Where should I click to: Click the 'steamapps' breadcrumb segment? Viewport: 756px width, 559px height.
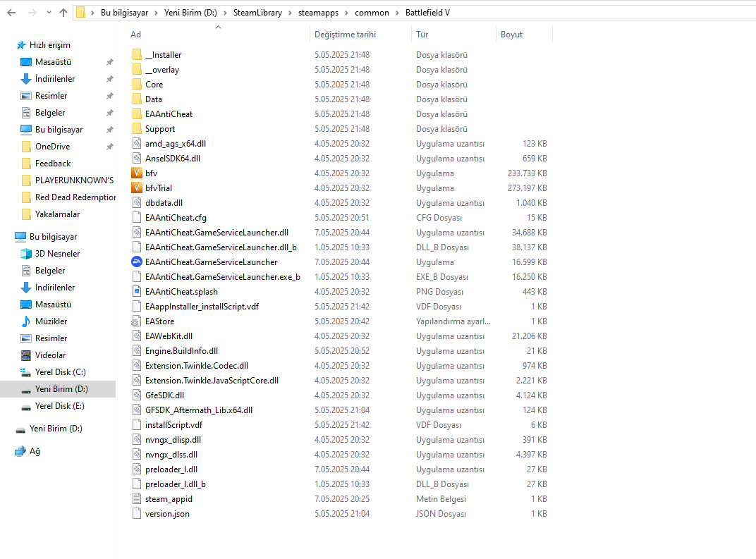tap(318, 13)
